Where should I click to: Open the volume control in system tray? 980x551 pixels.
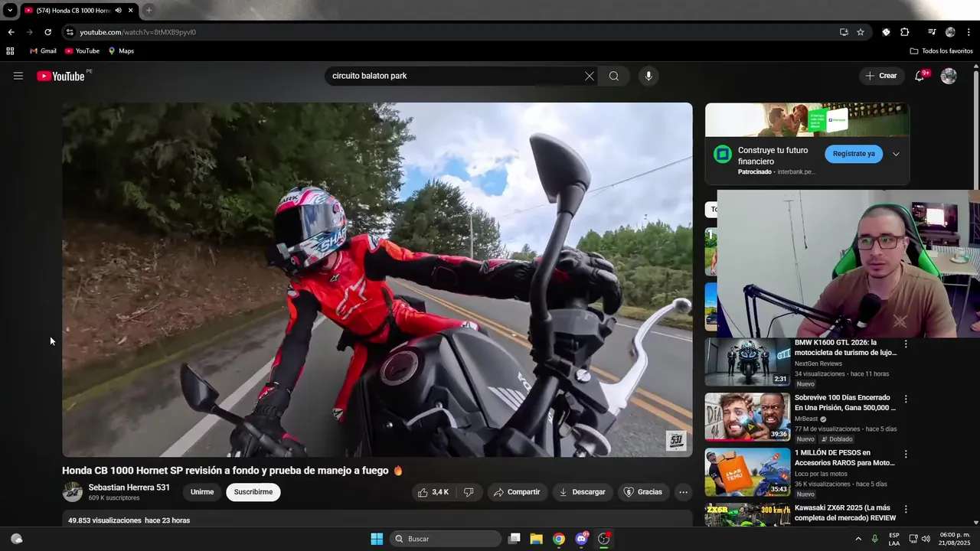click(926, 539)
